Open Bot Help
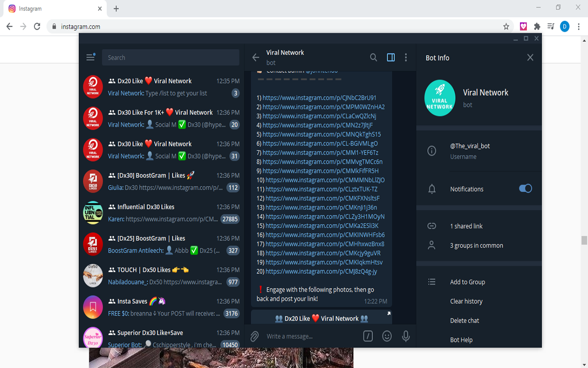Viewport: 588px width, 368px height. point(461,340)
